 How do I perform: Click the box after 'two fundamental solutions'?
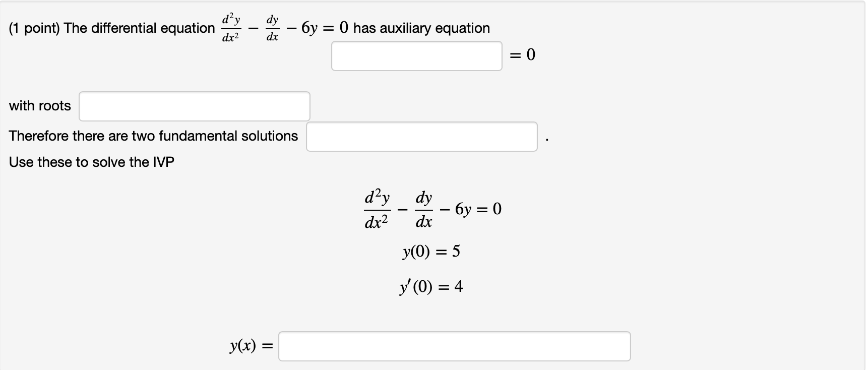[422, 136]
